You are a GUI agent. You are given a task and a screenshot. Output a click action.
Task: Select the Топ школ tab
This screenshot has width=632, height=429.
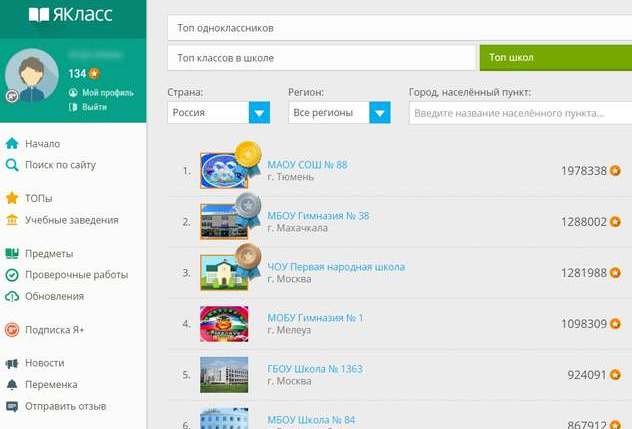tap(556, 58)
